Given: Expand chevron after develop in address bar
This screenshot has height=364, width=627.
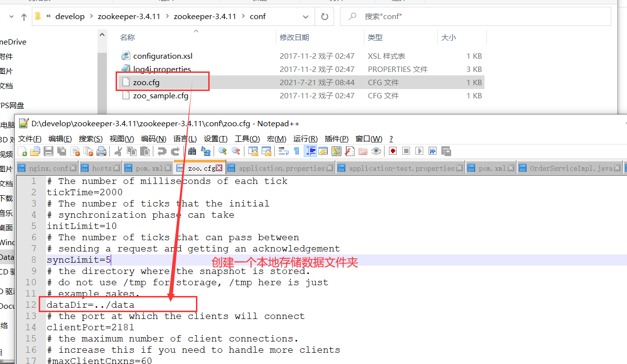Looking at the screenshot, I should [91, 16].
